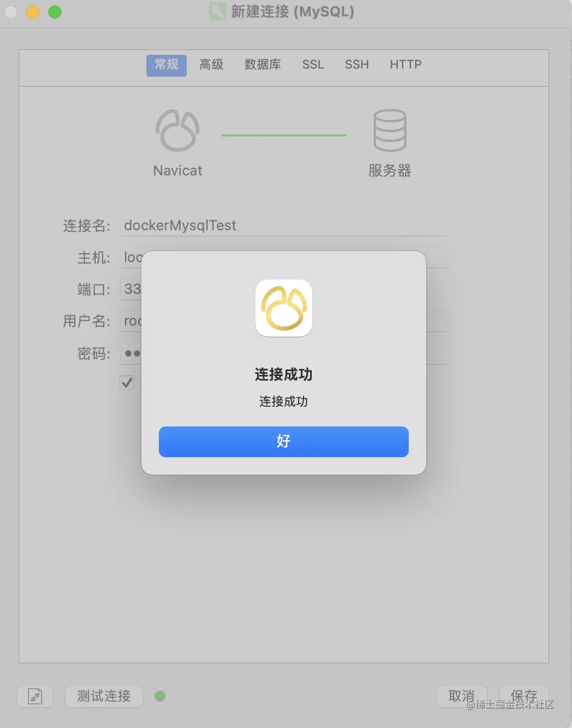Viewport: 572px width, 728px height.
Task: Toggle the save password checkbox
Action: coord(127,382)
